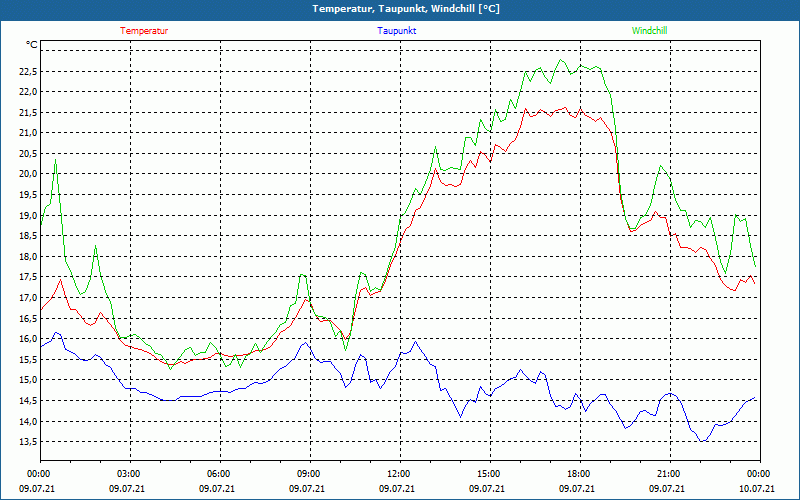Select the 09:00 time axis label
Screen dimensions: 800x500
(x=309, y=474)
